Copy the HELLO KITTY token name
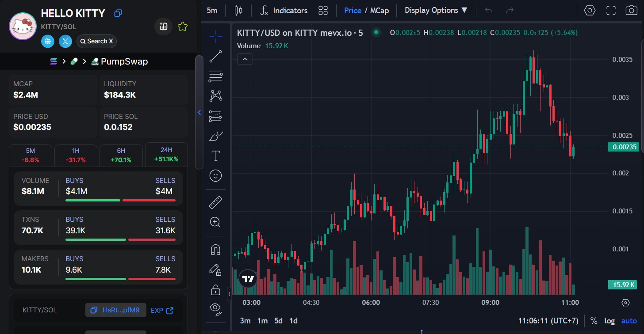 pyautogui.click(x=118, y=13)
